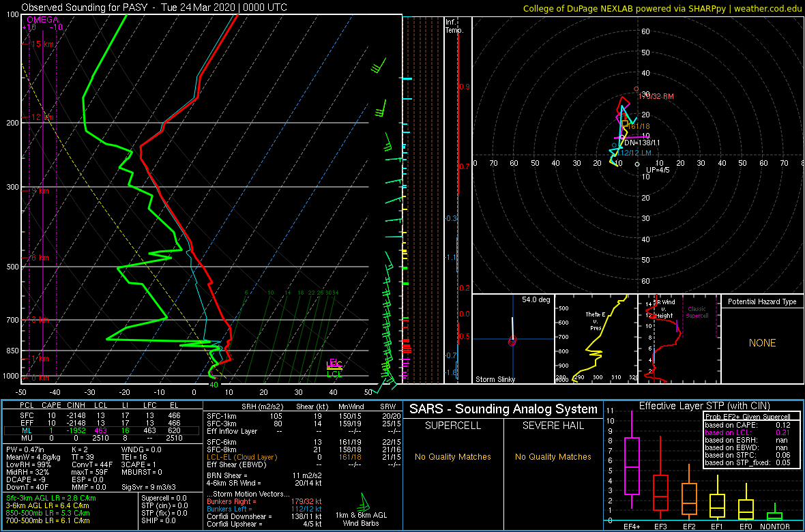Click the MeanW = 4.8g/kg value
This screenshot has width=805, height=532.
point(33,458)
